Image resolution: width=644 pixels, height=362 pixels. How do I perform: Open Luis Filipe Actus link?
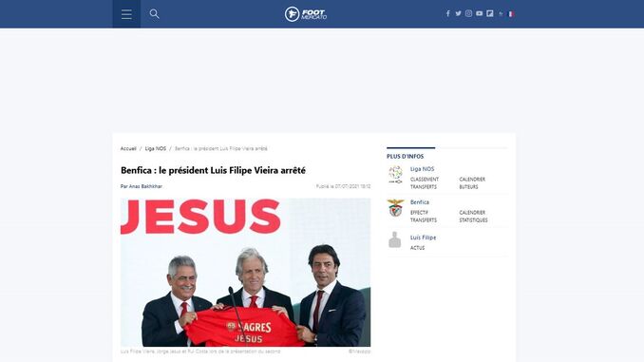click(417, 248)
